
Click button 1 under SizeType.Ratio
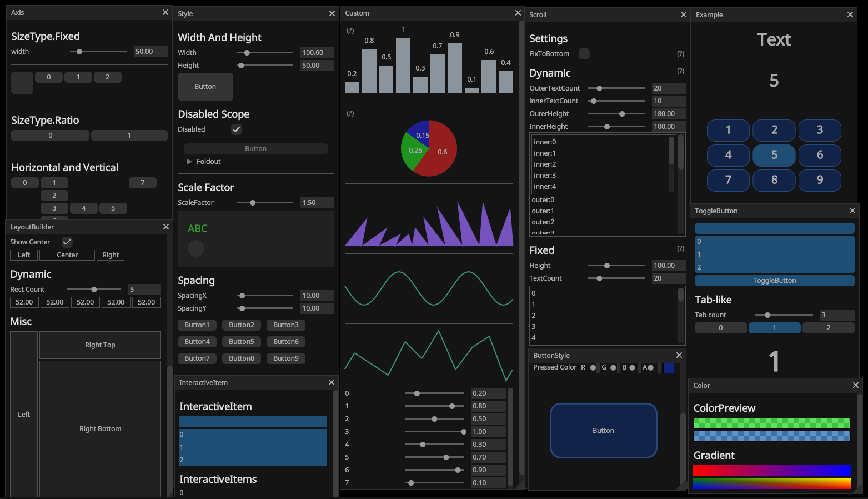pos(129,136)
